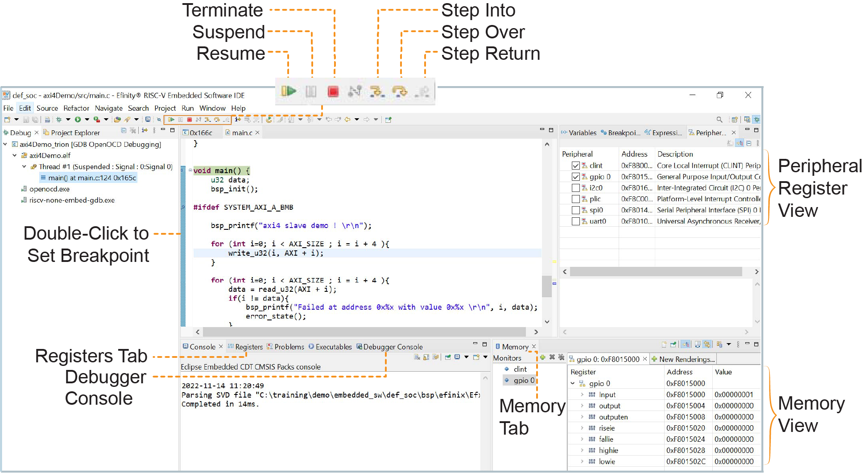Click the Step Into icon
Image resolution: width=868 pixels, height=473 pixels.
click(x=377, y=91)
